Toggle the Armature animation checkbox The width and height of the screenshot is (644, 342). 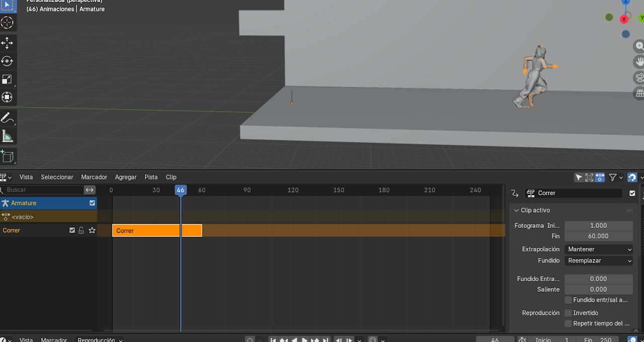[92, 203]
